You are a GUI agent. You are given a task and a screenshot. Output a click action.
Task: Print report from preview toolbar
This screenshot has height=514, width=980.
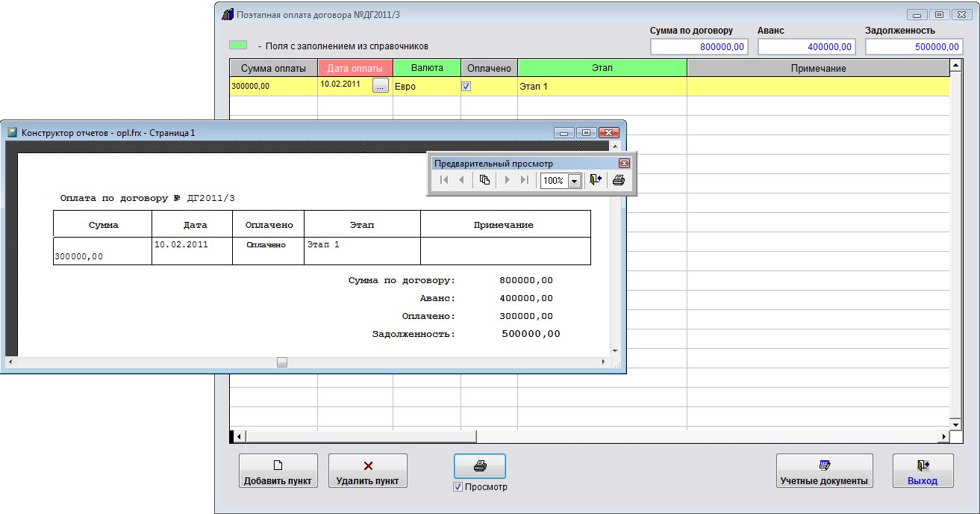point(619,180)
